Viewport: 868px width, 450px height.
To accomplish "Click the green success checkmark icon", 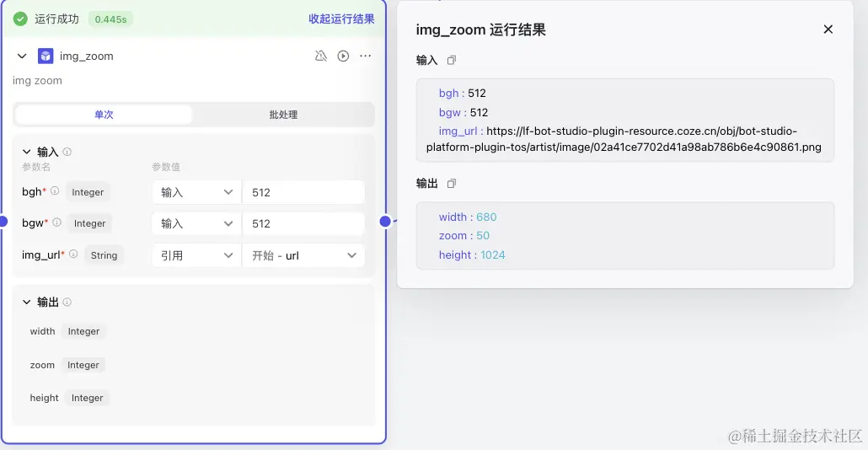I will tap(20, 19).
